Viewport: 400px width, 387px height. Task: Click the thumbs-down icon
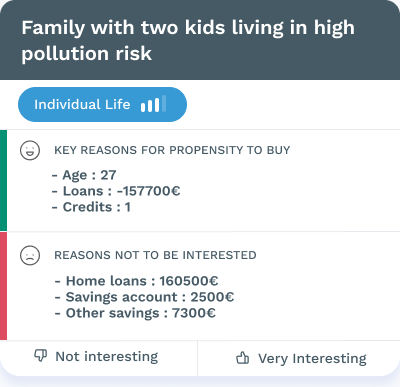click(x=41, y=356)
